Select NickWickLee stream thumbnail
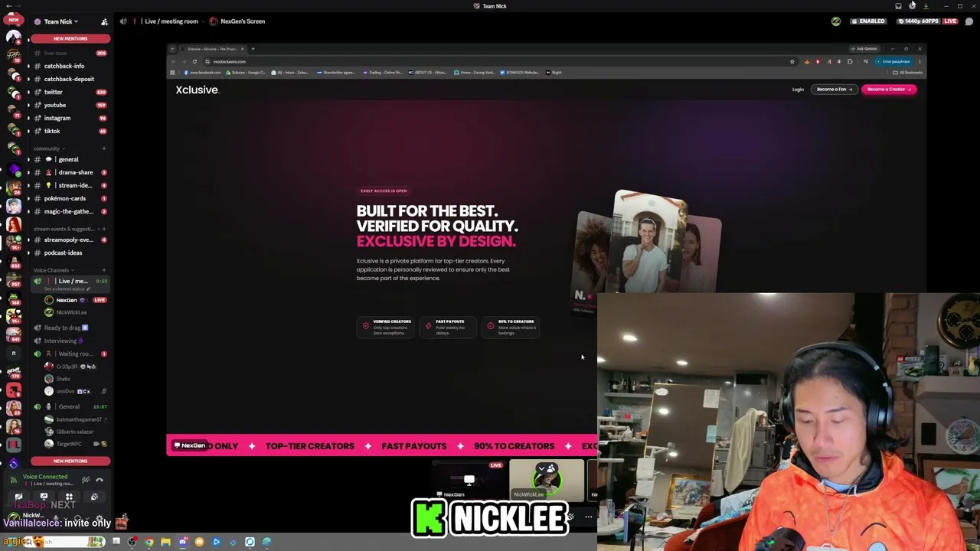The image size is (980, 551). [x=547, y=481]
